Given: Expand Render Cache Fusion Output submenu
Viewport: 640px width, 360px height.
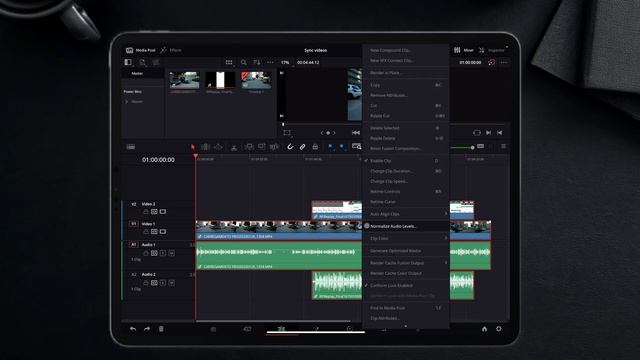Looking at the screenshot, I should tap(406, 263).
